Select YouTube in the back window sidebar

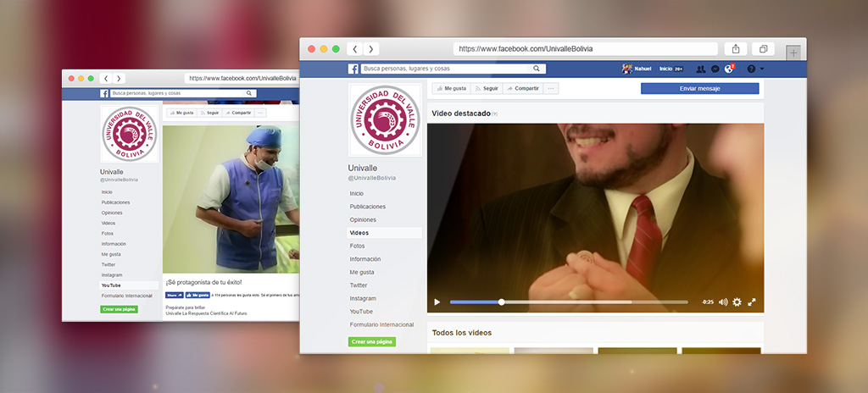pos(111,285)
